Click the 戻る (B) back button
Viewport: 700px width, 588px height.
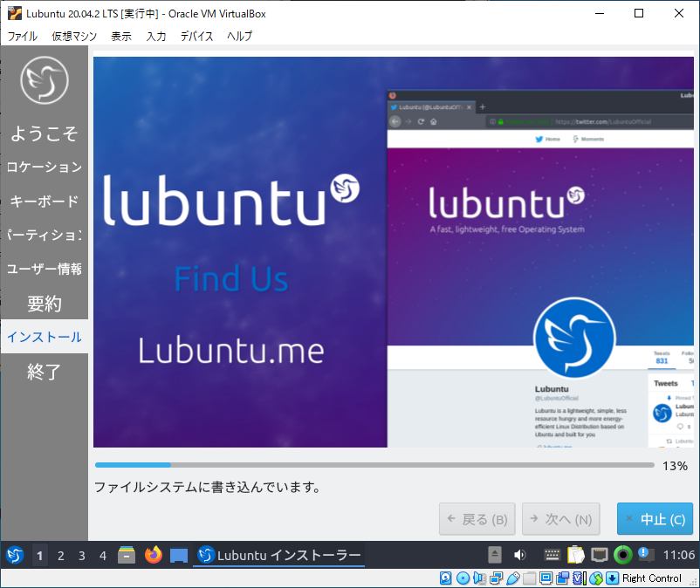(x=477, y=519)
